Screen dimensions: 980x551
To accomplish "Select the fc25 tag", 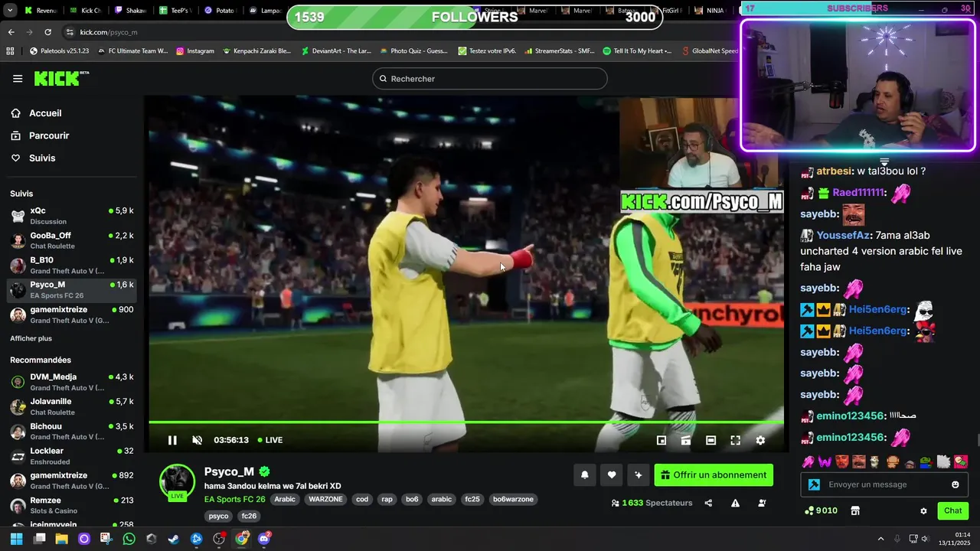I will pyautogui.click(x=472, y=499).
